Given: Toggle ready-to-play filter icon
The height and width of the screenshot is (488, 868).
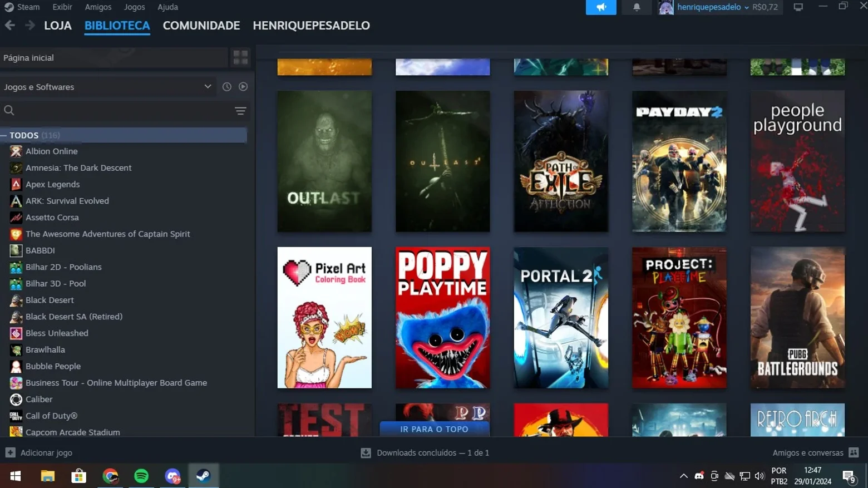Looking at the screenshot, I should (x=243, y=87).
